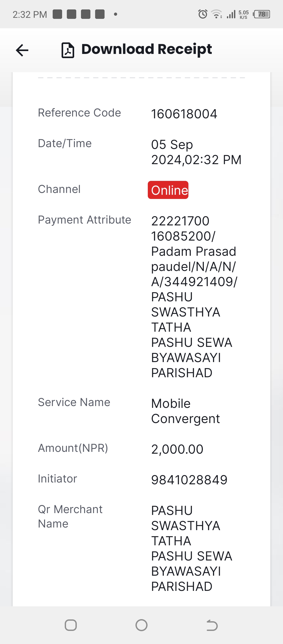Viewport: 283px width, 644px height.
Task: Select the reference code 160618004
Action: 184,114
